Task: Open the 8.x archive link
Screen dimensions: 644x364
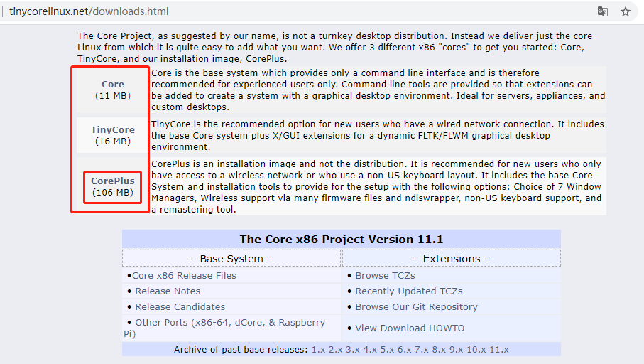Action: coord(439,350)
